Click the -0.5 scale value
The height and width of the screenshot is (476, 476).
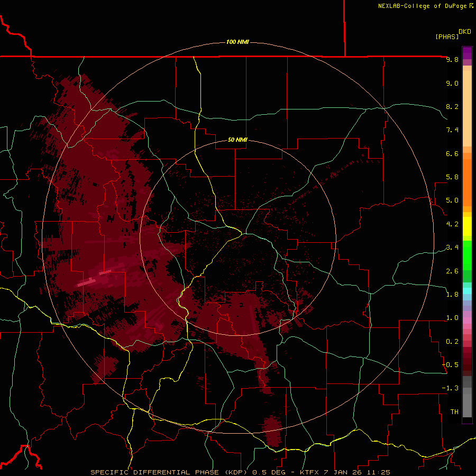tap(451, 365)
